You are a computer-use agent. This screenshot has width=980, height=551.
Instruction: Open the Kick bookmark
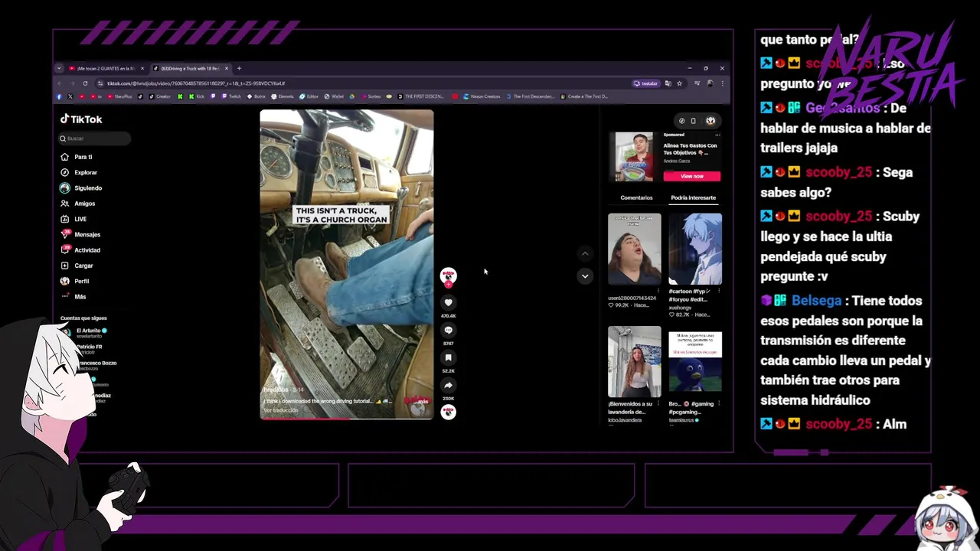pyautogui.click(x=196, y=96)
